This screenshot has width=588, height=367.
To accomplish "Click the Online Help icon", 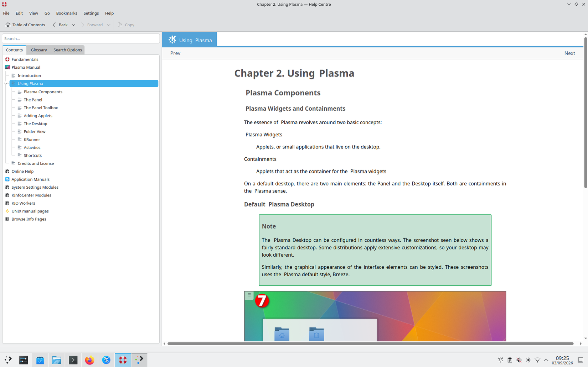I will coord(7,171).
